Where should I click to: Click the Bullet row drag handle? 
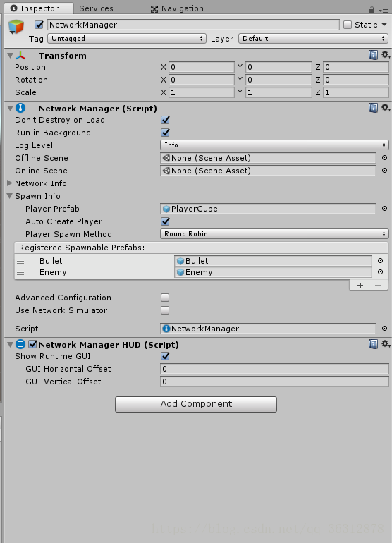pyautogui.click(x=20, y=262)
